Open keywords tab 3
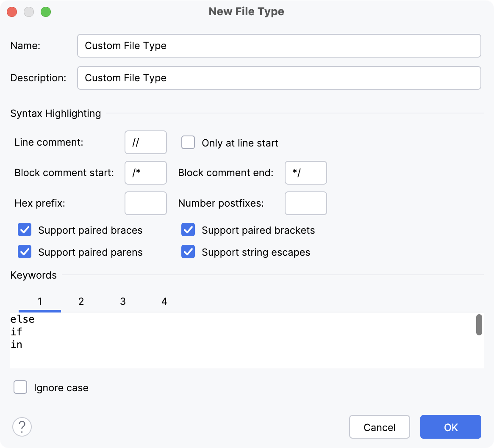The height and width of the screenshot is (448, 494). [x=122, y=301]
